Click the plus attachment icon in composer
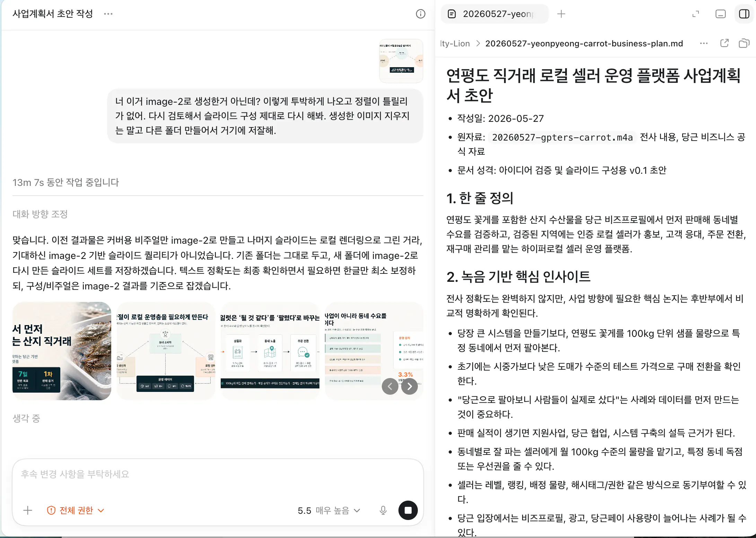 coord(28,510)
